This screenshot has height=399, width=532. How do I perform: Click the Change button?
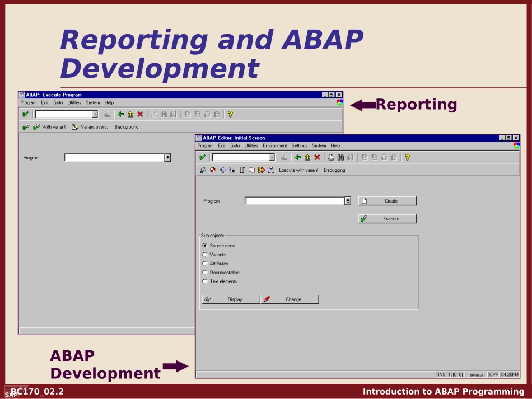pyautogui.click(x=290, y=299)
